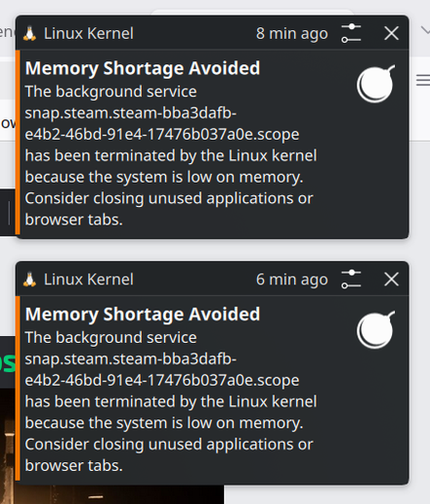
Task: Click the Memory Shortage Avoided title in the 8 min ago notification
Action: click(143, 68)
